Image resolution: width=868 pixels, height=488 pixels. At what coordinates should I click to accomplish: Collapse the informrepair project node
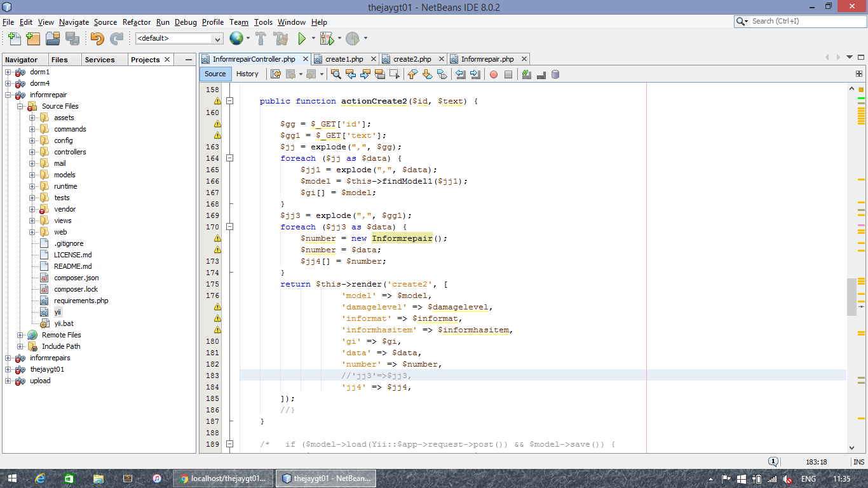(8, 95)
